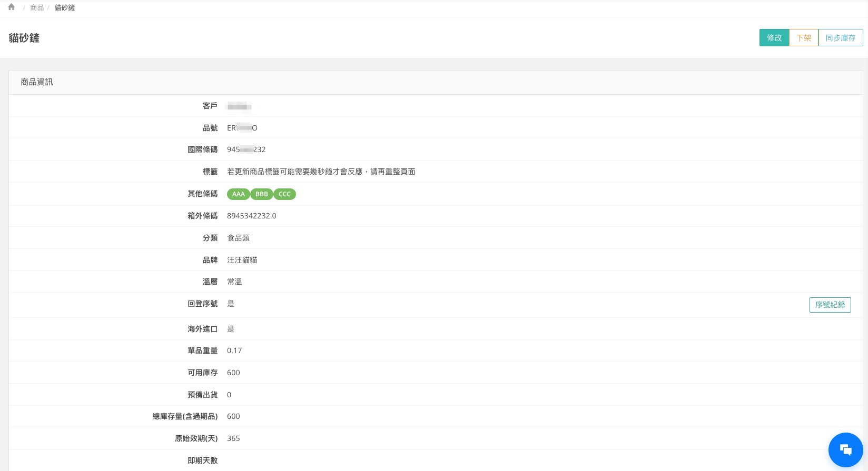Click the 原始效期 value 365
868x471 pixels.
tap(233, 438)
